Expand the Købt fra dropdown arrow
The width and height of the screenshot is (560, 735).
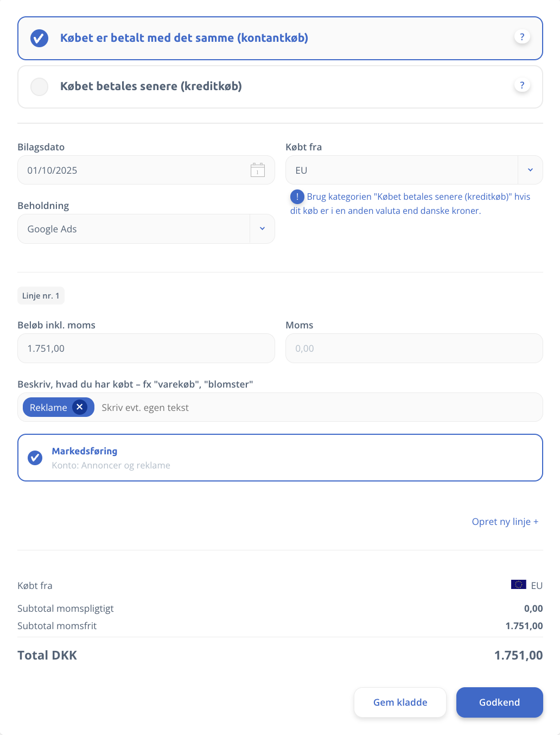pos(530,170)
